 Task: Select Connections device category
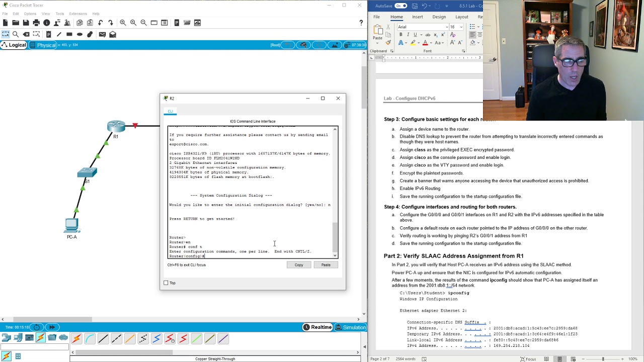point(40,337)
